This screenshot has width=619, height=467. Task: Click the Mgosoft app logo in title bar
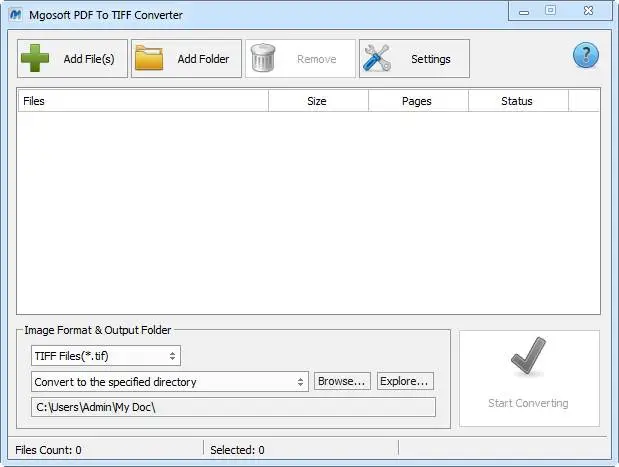pos(16,15)
